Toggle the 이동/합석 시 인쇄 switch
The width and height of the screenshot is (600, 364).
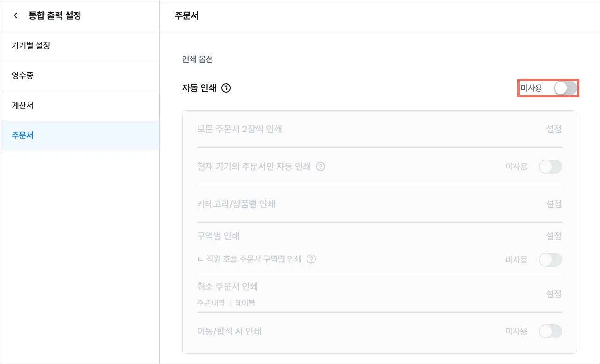tap(550, 331)
